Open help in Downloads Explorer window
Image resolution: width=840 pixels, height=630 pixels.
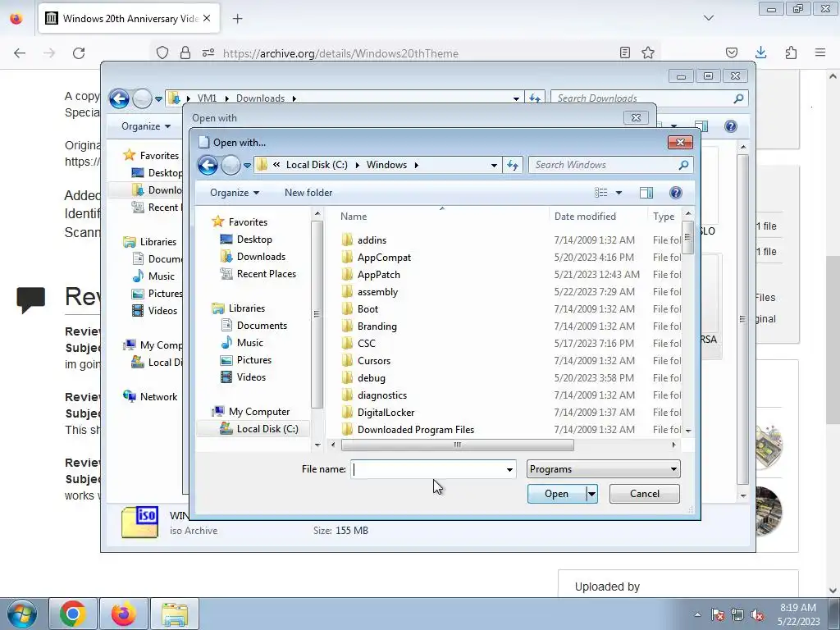point(731,126)
